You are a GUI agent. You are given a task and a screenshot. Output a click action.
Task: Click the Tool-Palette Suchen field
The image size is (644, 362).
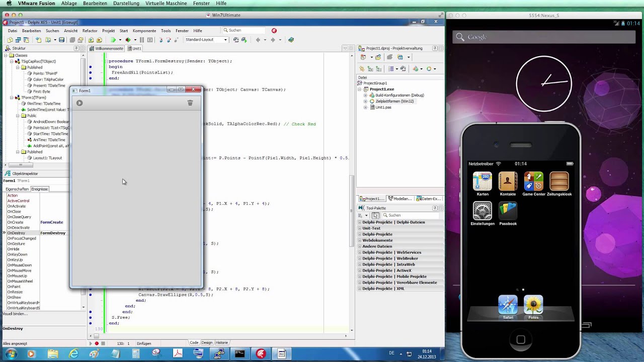(x=410, y=215)
